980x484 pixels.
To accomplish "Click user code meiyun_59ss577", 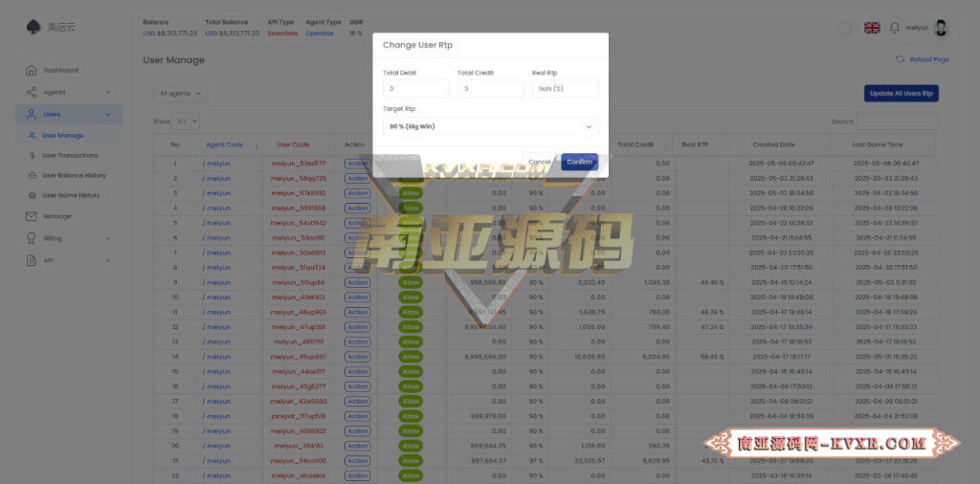I will click(299, 164).
